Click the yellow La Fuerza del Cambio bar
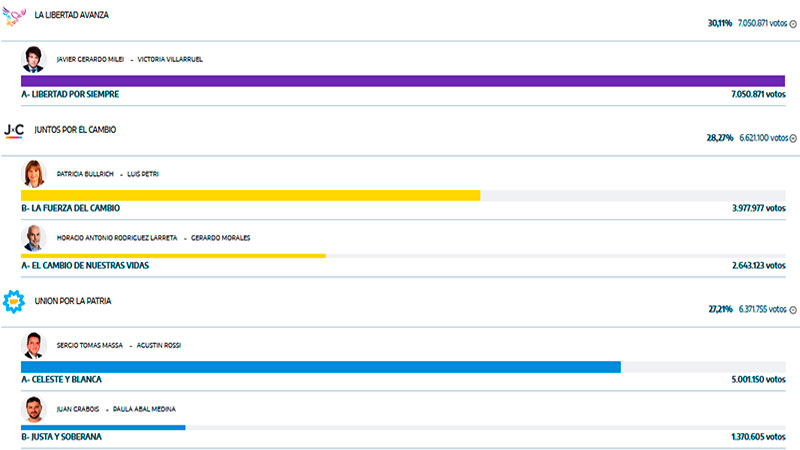The height and width of the screenshot is (450, 800). click(x=250, y=195)
